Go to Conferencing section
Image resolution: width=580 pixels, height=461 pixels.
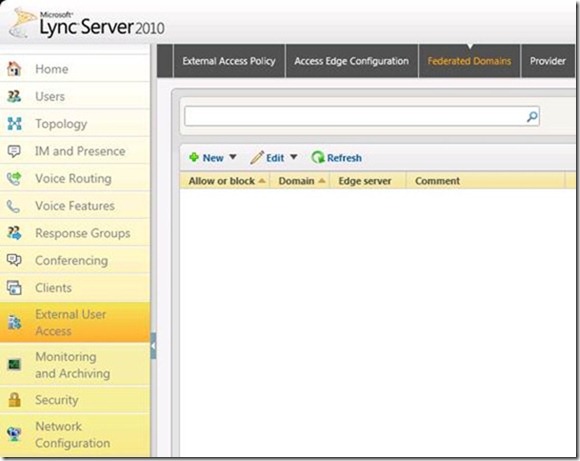pyautogui.click(x=75, y=260)
